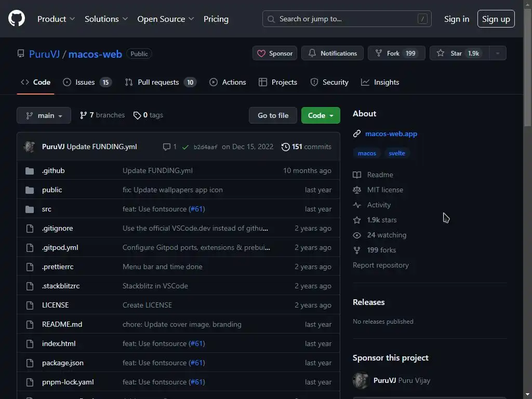Viewport: 532px width, 399px height.
Task: Open the .stackblitzrc file
Action: click(x=61, y=286)
